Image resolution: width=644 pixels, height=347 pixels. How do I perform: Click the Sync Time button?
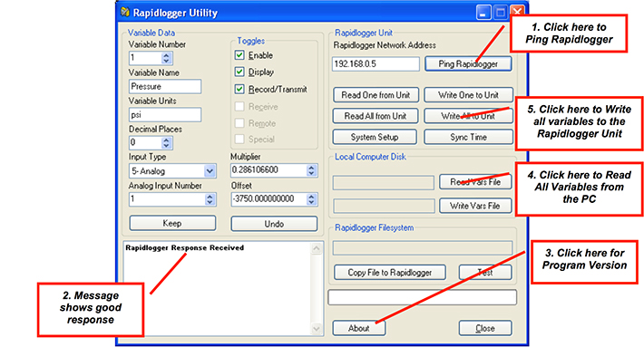coord(468,137)
